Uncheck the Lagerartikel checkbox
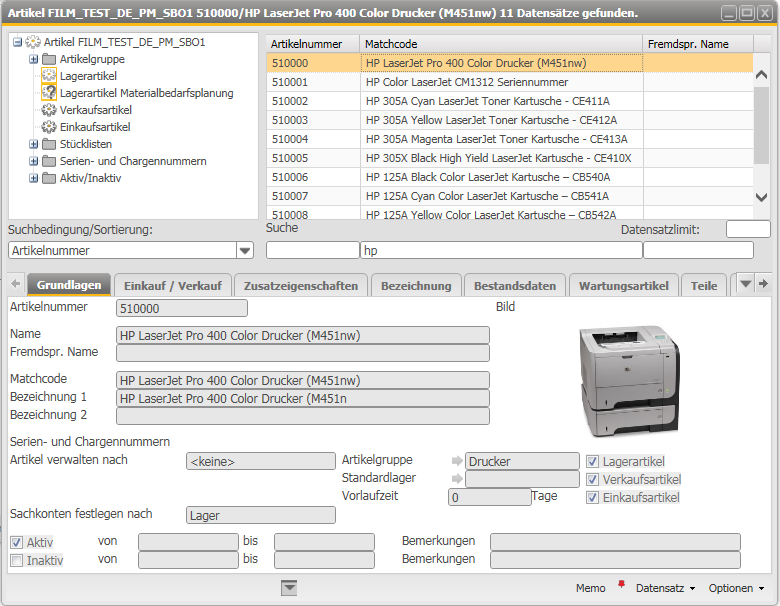Screen dimensions: 780x606 [593, 462]
